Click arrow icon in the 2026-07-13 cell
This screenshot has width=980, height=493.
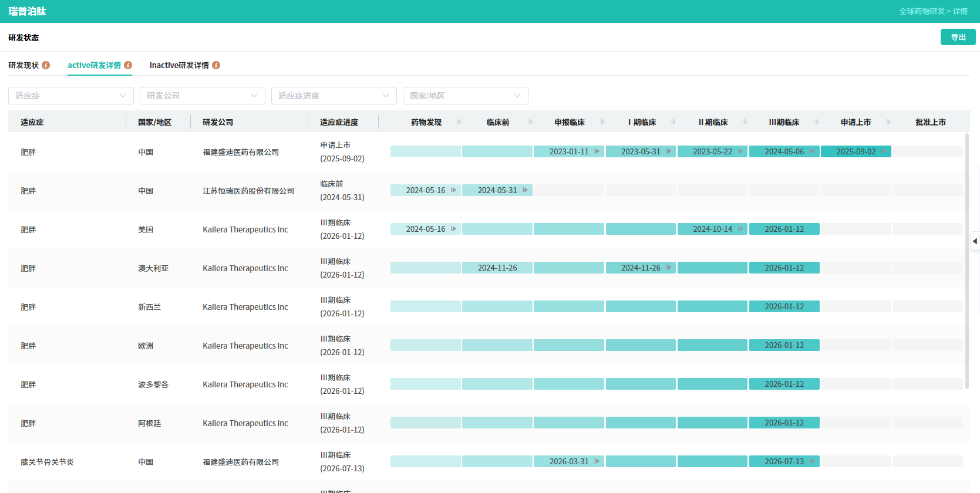click(x=812, y=461)
